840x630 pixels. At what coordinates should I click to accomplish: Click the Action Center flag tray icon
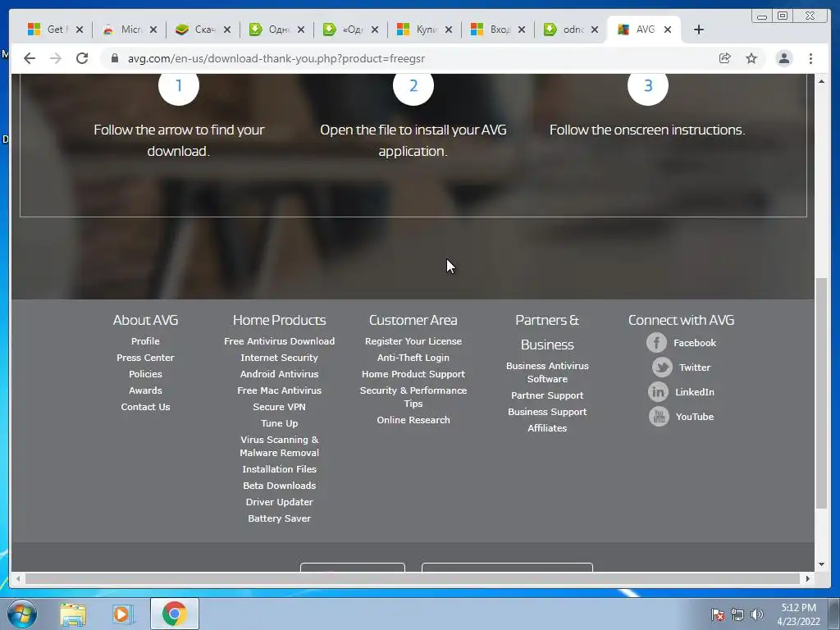point(718,614)
